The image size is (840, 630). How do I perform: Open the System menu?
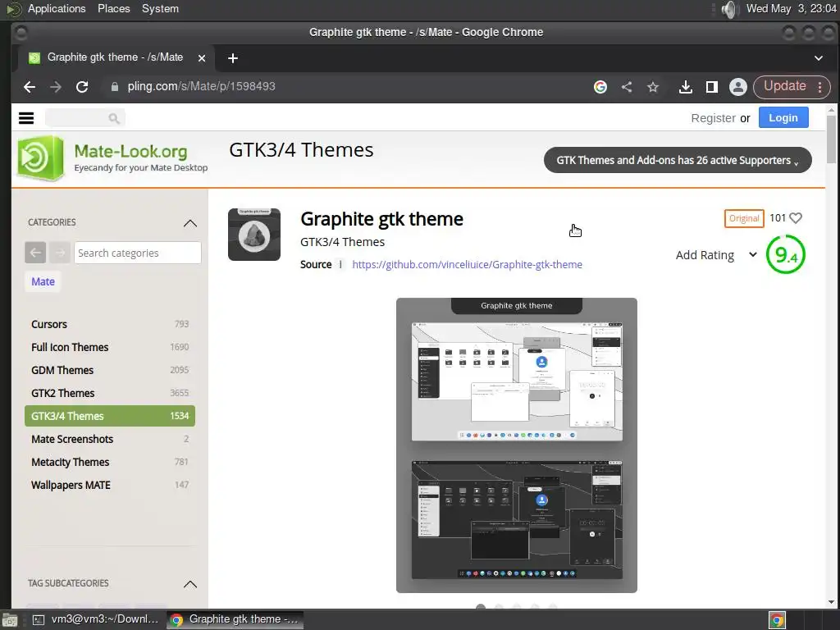coord(160,8)
